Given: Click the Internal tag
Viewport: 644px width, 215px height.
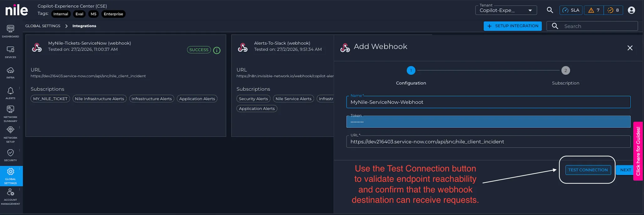Looking at the screenshot, I should [x=61, y=14].
